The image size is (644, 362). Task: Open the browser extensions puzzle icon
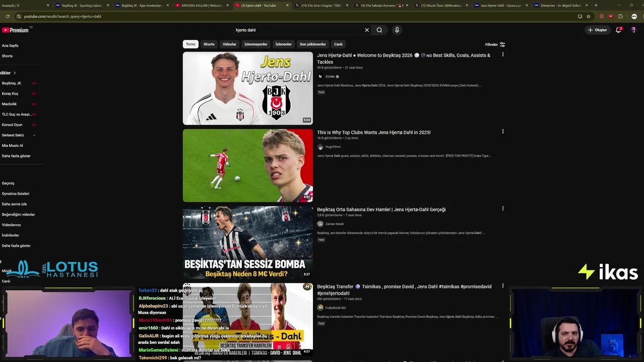coord(620,16)
